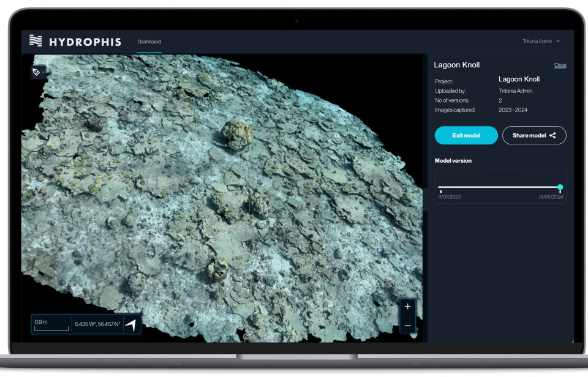Zoom in with the plus button

click(408, 307)
